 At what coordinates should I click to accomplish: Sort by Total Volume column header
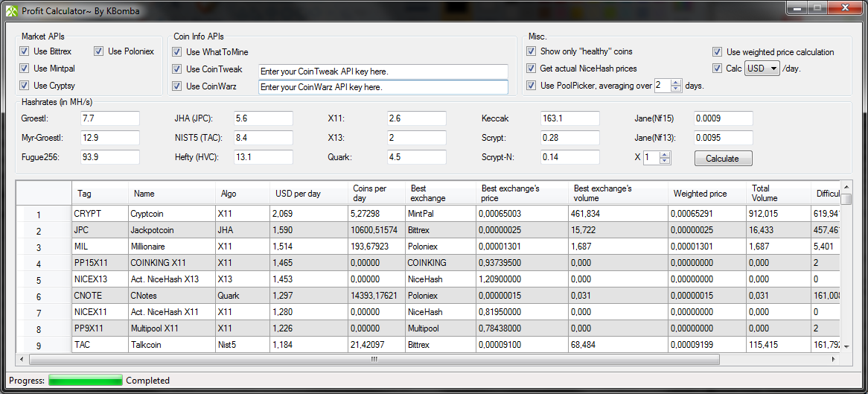(x=779, y=194)
